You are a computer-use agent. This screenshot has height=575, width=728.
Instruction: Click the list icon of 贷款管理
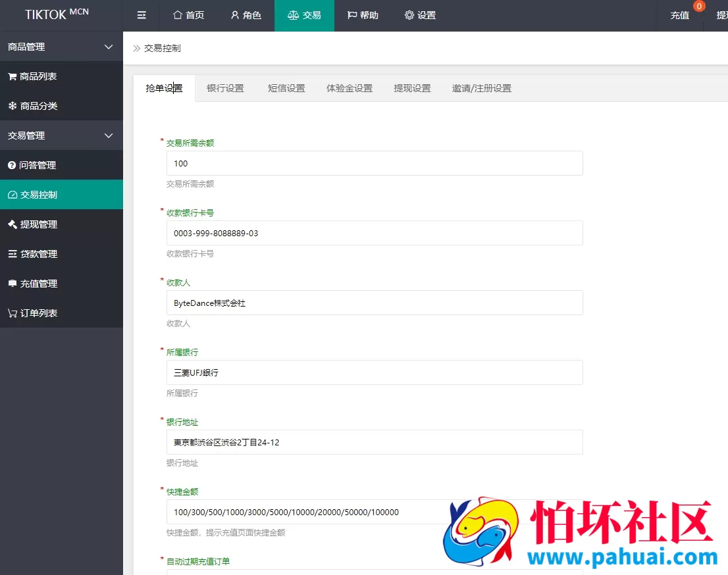click(13, 254)
